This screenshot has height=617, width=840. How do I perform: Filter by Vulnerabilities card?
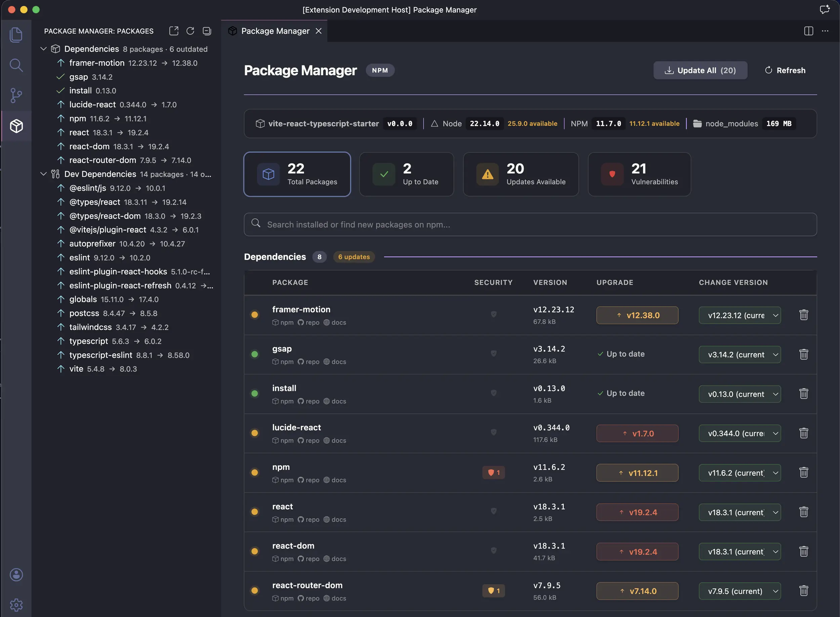pyautogui.click(x=639, y=174)
